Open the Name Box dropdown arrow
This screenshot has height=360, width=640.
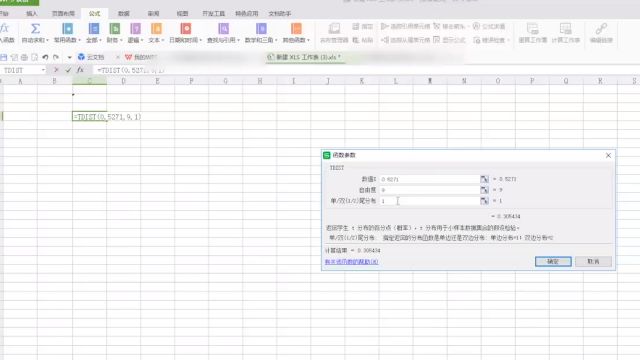pyautogui.click(x=43, y=70)
